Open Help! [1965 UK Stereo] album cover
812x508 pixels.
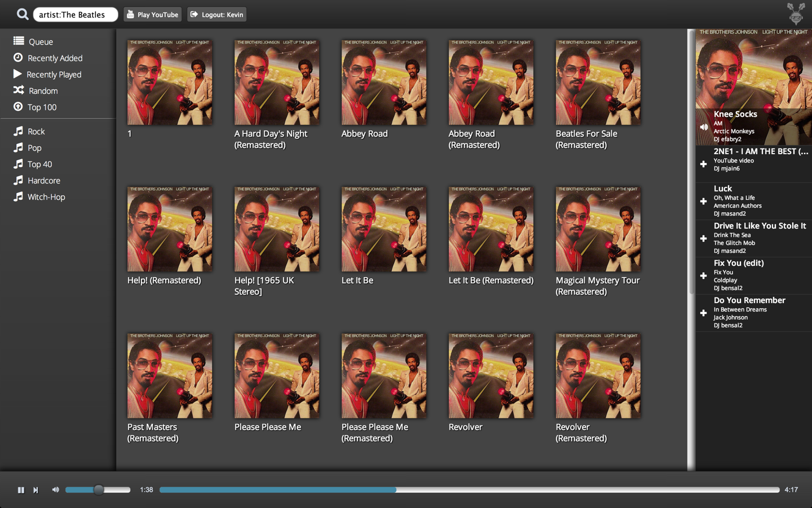pyautogui.click(x=277, y=229)
